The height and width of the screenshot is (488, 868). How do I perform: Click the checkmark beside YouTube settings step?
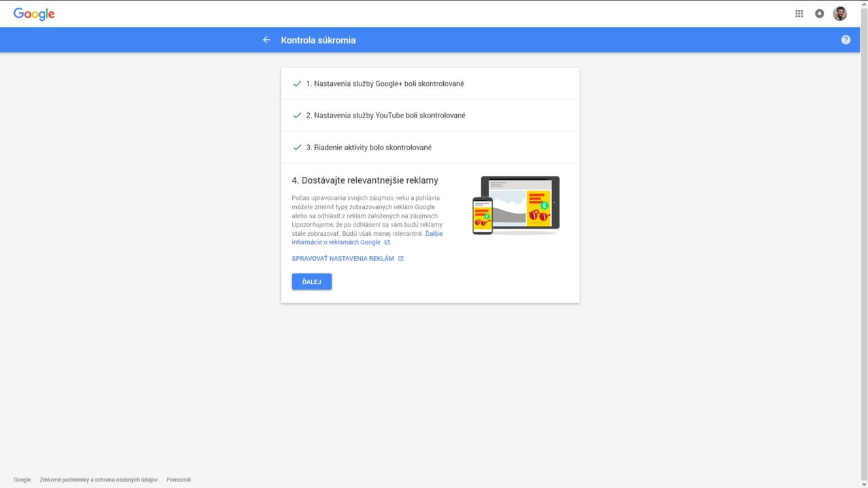297,116
